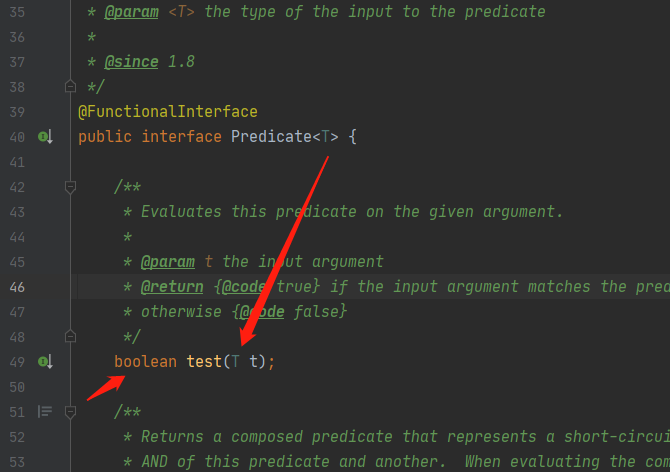Click the boolean keyword of the test method
Viewport: 670px width, 472px height.
click(145, 362)
